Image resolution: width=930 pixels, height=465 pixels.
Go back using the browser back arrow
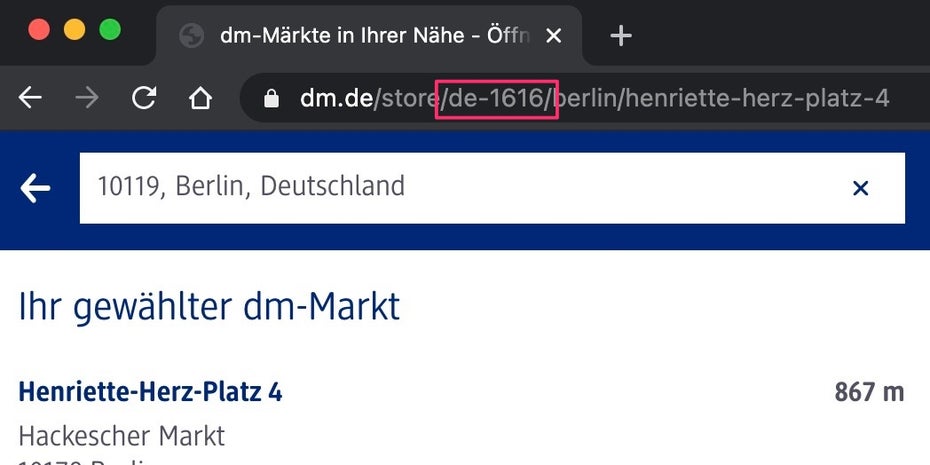click(30, 98)
